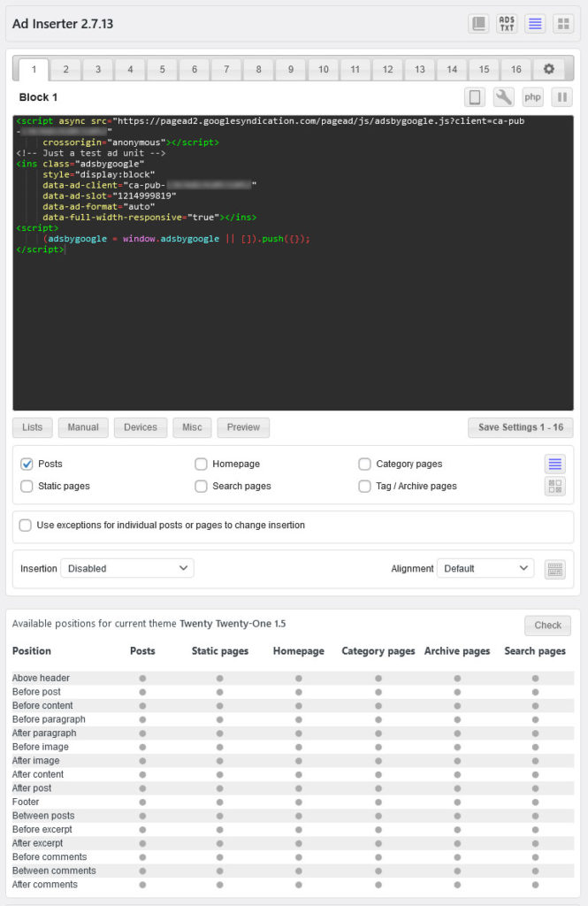Screen dimensions: 588x906
Task: Click the Check positions button
Action: coord(547,626)
